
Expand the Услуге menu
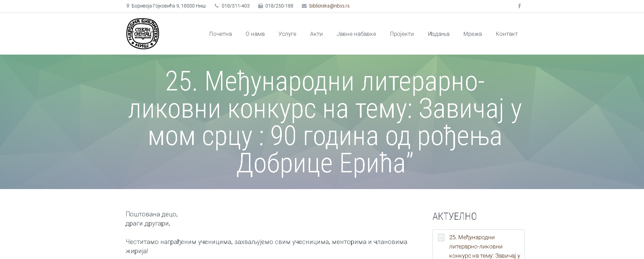287,34
